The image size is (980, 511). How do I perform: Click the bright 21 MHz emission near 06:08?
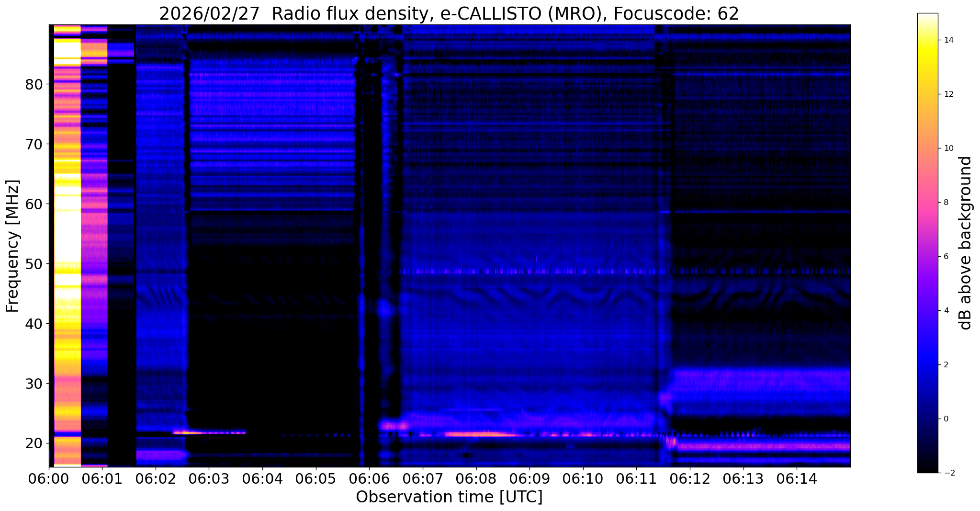pyautogui.click(x=479, y=434)
